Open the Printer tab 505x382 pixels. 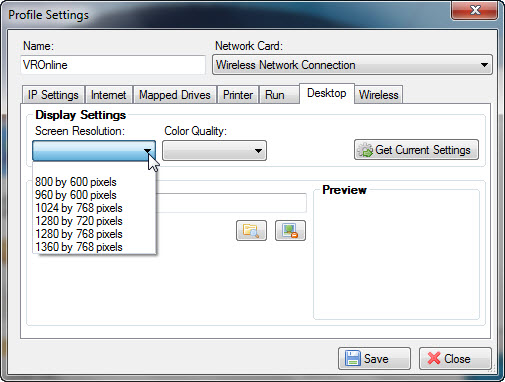coord(238,95)
